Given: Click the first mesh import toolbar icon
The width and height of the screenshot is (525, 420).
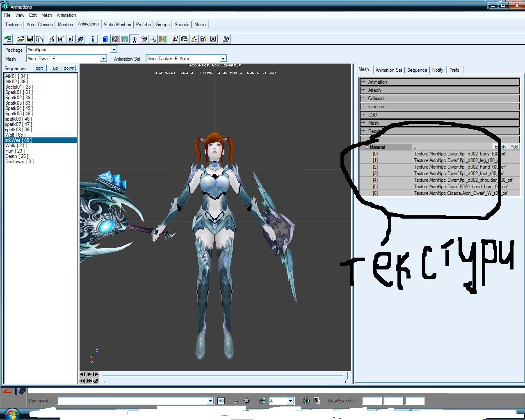Looking at the screenshot, I should click(x=175, y=39).
